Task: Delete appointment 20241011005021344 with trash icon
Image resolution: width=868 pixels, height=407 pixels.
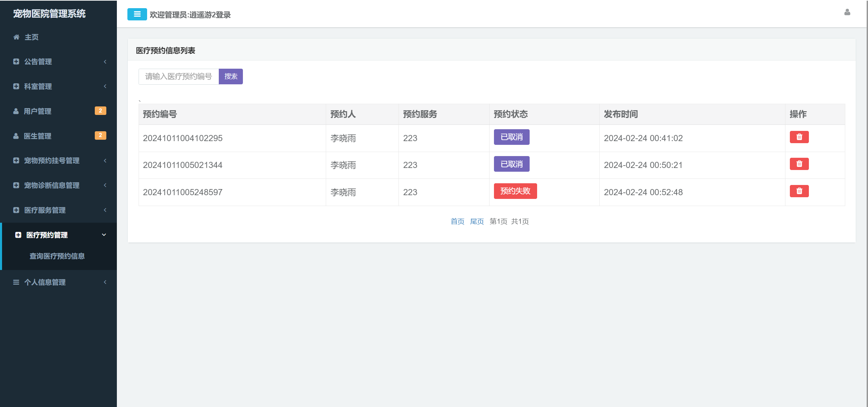Action: click(x=799, y=164)
